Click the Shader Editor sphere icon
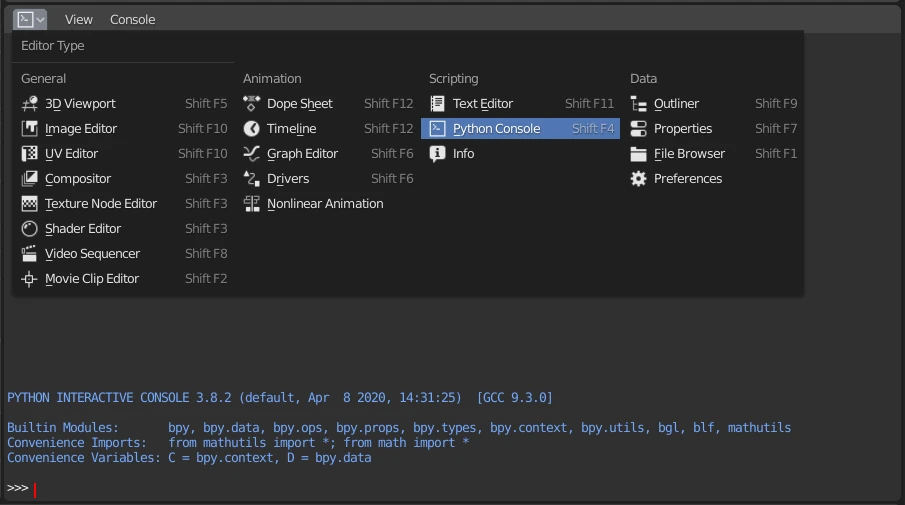The width and height of the screenshot is (905, 505). pos(29,229)
